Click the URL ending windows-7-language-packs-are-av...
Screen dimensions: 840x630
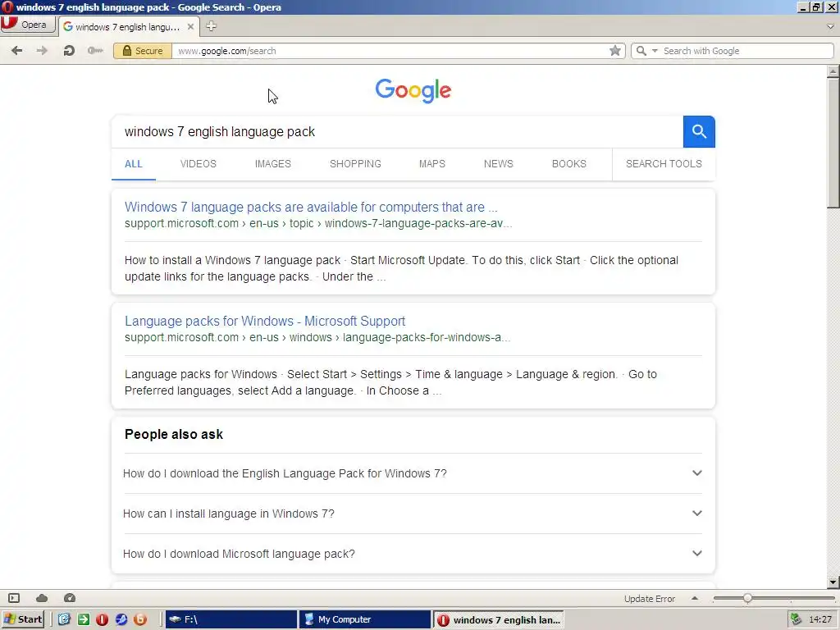point(318,223)
